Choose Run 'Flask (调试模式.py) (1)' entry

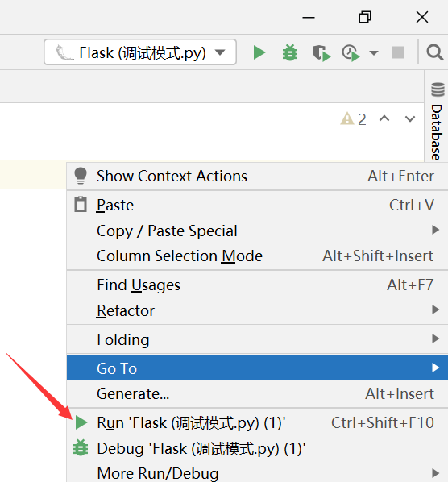tap(257, 422)
